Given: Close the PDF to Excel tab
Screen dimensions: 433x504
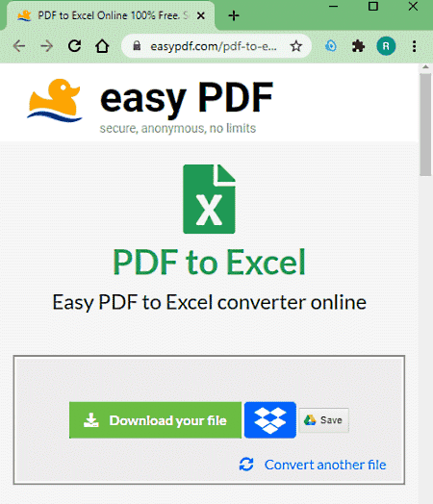Looking at the screenshot, I should 201,15.
